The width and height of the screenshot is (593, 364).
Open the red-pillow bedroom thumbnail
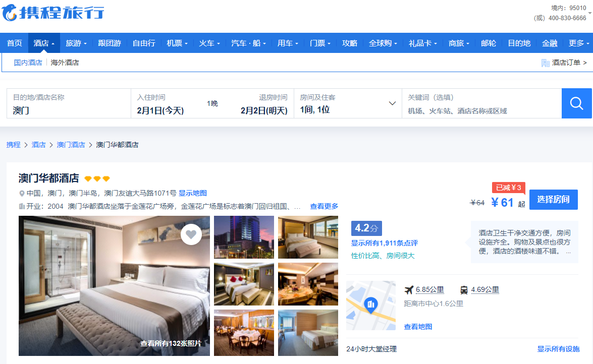point(244,284)
